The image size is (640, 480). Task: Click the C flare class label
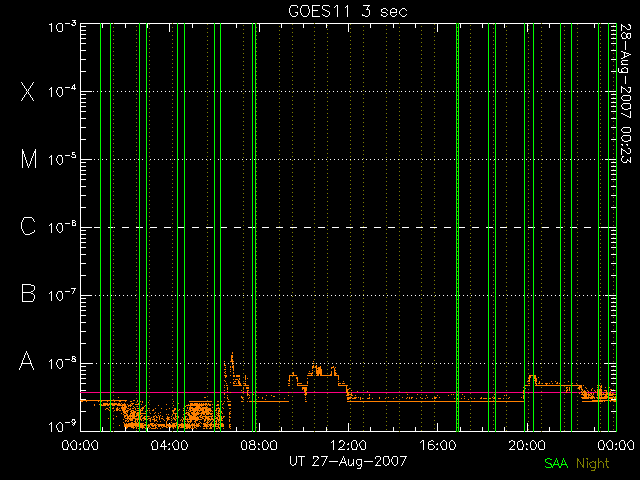[28, 227]
